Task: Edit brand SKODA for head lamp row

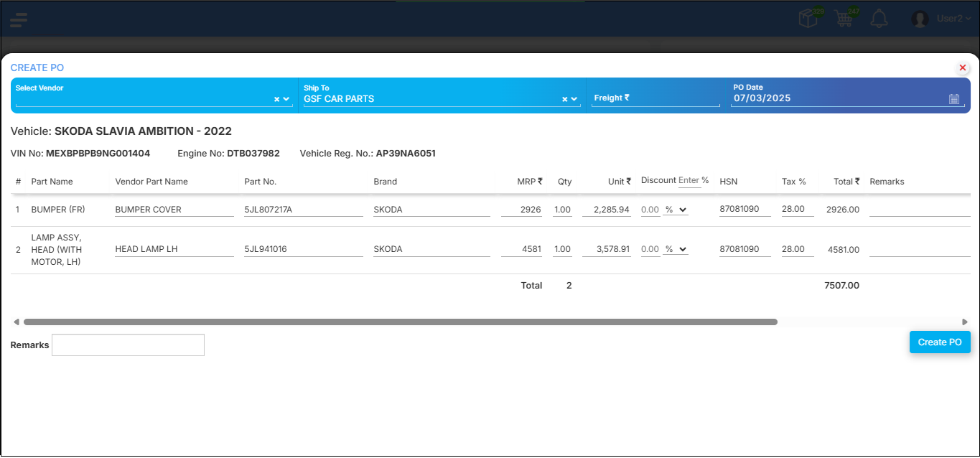Action: 431,249
